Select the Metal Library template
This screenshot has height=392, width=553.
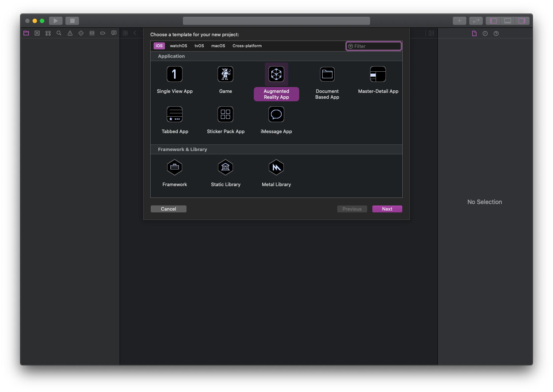(x=276, y=174)
